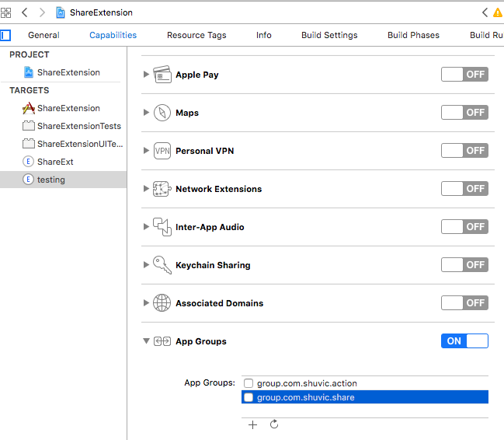Turn on the Maps capability switch
Image resolution: width=504 pixels, height=440 pixels.
tap(464, 113)
